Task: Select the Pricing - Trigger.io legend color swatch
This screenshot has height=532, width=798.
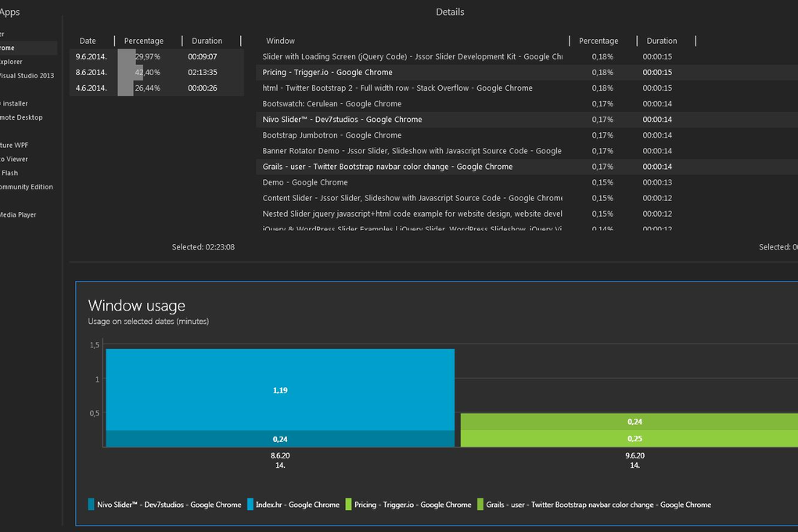Action: pos(348,505)
